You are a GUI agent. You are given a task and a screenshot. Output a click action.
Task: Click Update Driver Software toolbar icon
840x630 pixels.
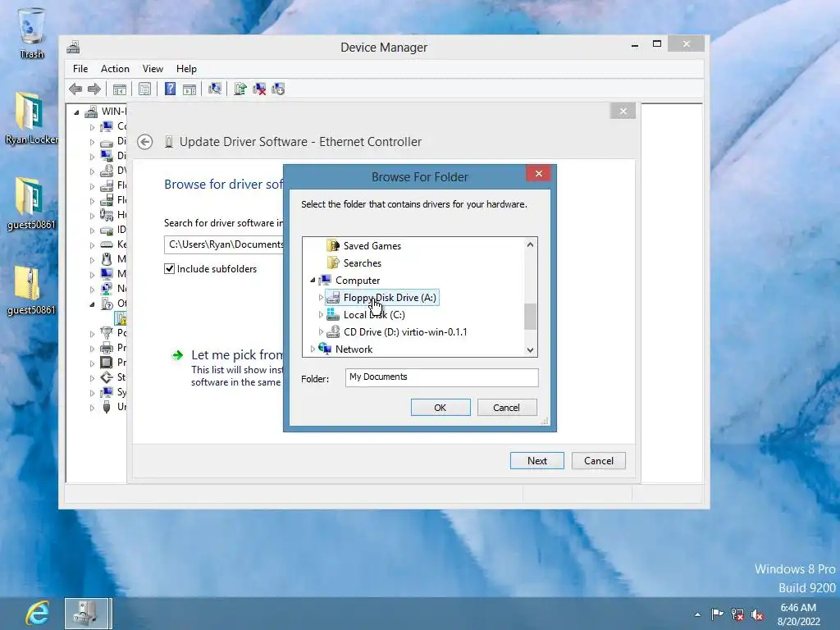pos(240,89)
